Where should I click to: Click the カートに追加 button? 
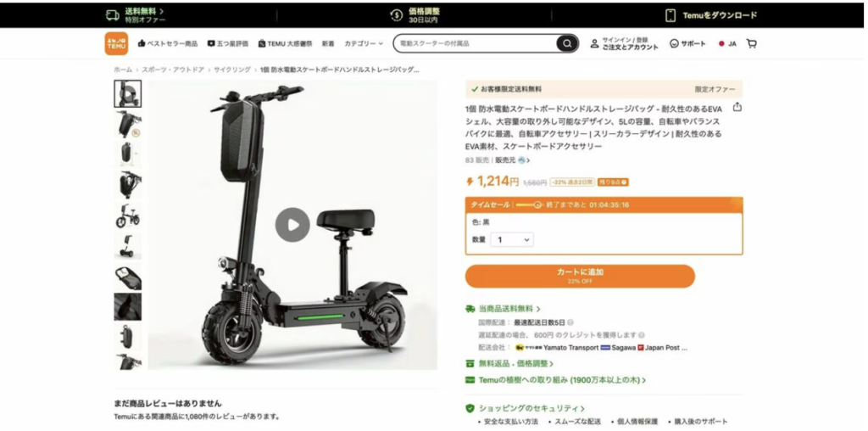click(x=580, y=276)
